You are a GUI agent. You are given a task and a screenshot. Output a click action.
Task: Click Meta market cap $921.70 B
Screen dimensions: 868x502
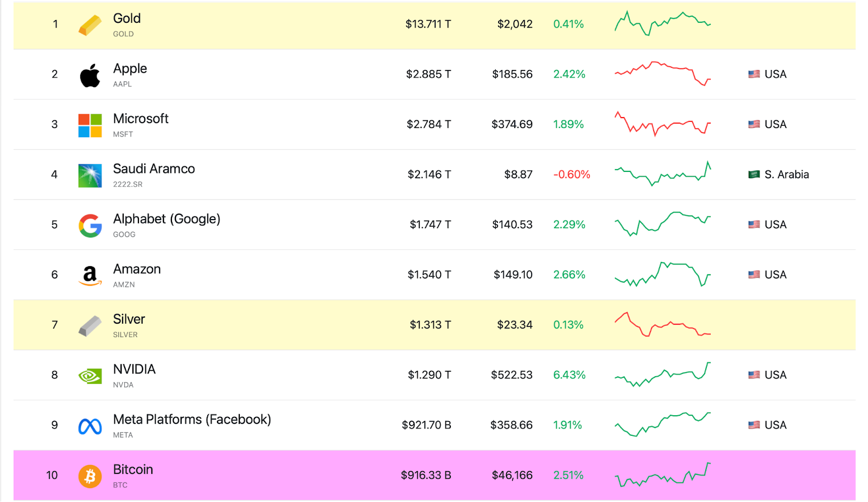[x=426, y=425]
